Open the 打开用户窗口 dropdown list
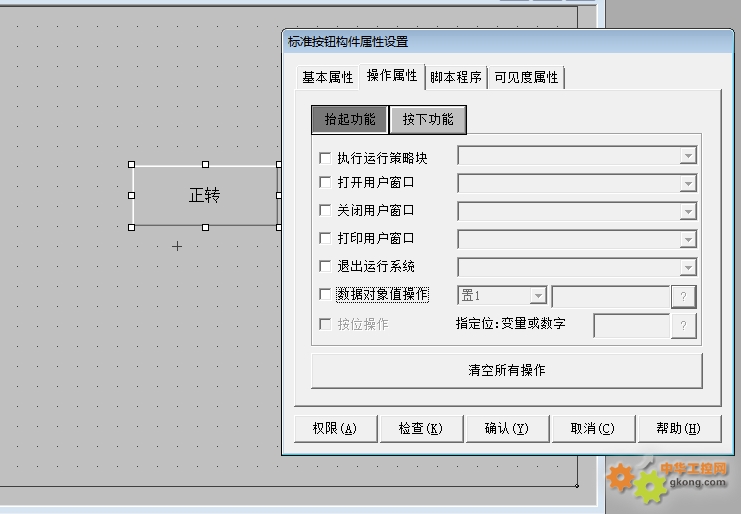This screenshot has height=514, width=741. tap(688, 183)
